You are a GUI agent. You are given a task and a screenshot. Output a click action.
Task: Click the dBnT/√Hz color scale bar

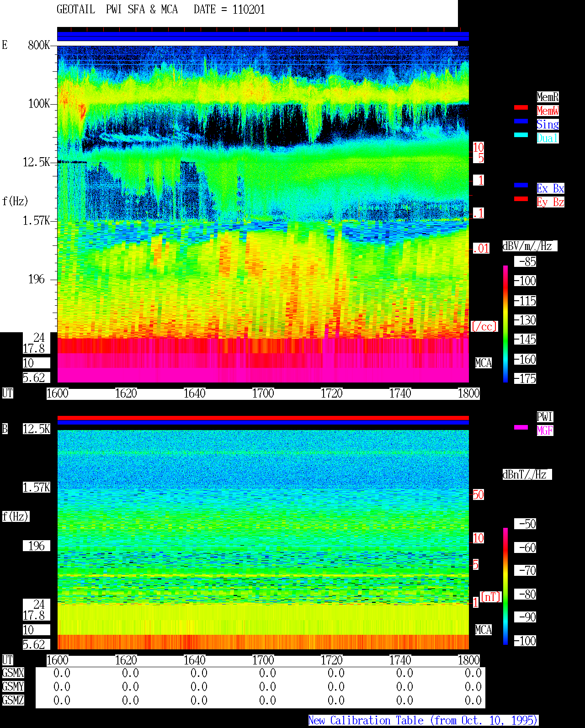[x=505, y=586]
